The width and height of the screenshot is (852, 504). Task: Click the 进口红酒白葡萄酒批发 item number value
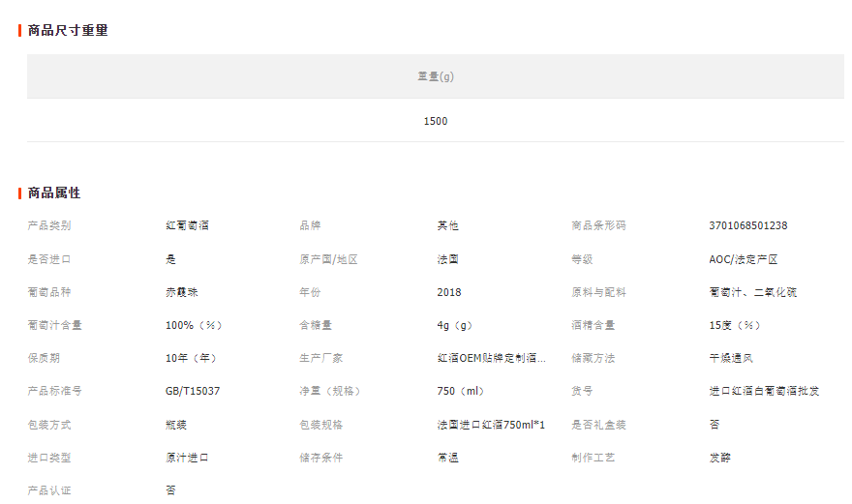point(764,391)
